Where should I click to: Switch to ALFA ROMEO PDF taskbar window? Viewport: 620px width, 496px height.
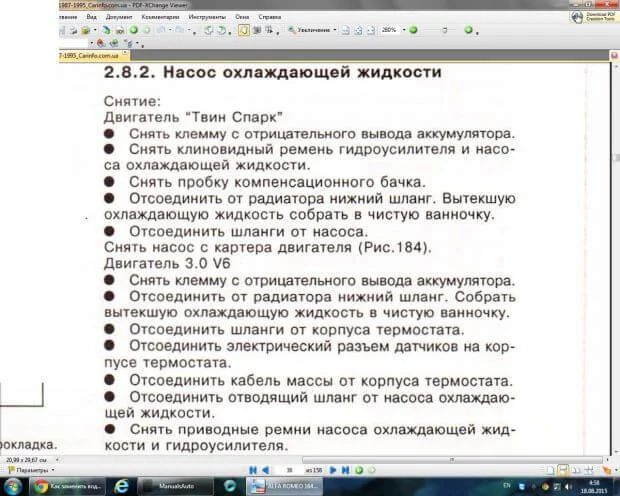tap(285, 486)
